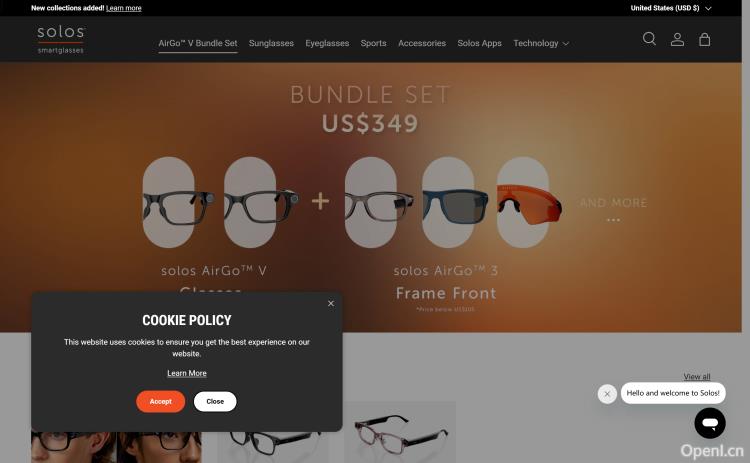Open AirGo V Bundle Set menu item

click(x=198, y=43)
